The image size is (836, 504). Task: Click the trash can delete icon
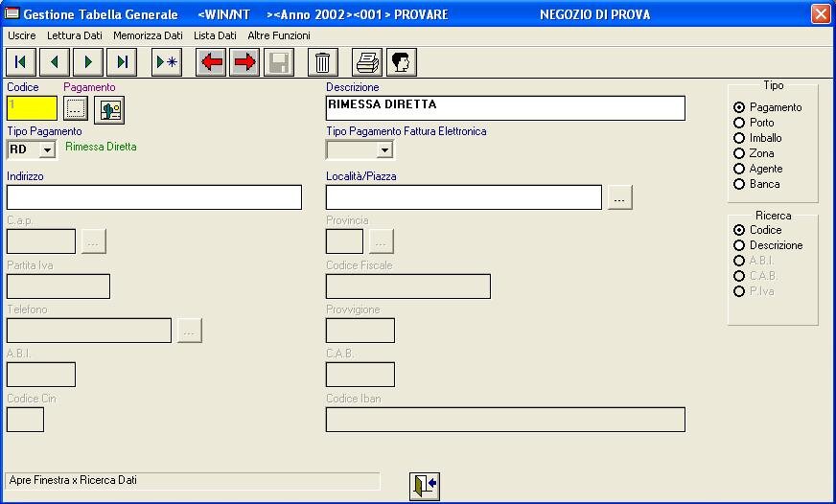323,62
